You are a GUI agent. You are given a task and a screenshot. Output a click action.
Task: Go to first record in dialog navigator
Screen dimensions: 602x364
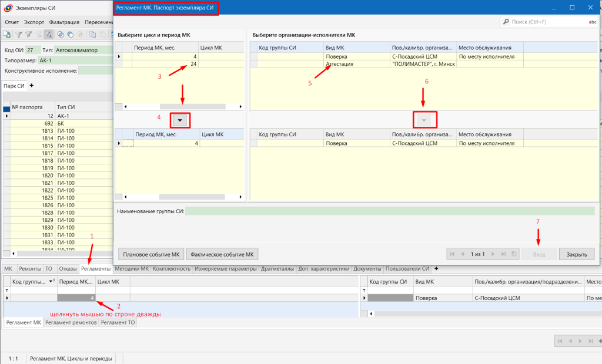pyautogui.click(x=452, y=254)
